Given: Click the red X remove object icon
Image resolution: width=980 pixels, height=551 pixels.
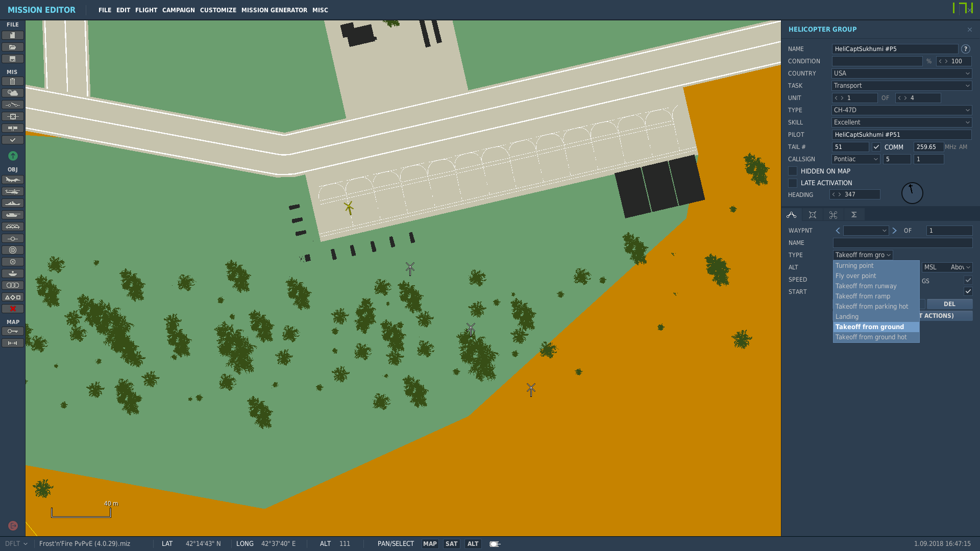Looking at the screenshot, I should coord(13,309).
